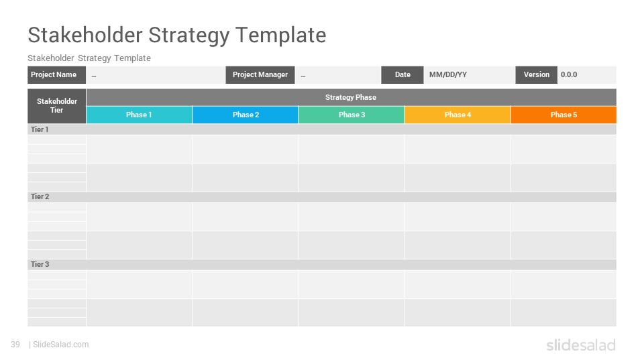The width and height of the screenshot is (644, 362).
Task: Click the green Phase 3 header
Action: point(352,115)
